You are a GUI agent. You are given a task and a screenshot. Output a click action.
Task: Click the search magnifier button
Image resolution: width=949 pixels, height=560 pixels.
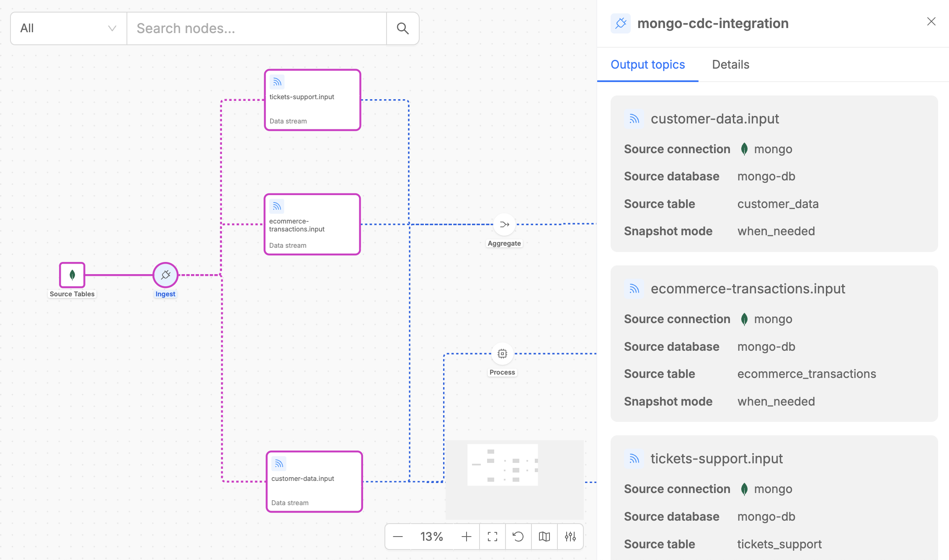coord(402,28)
